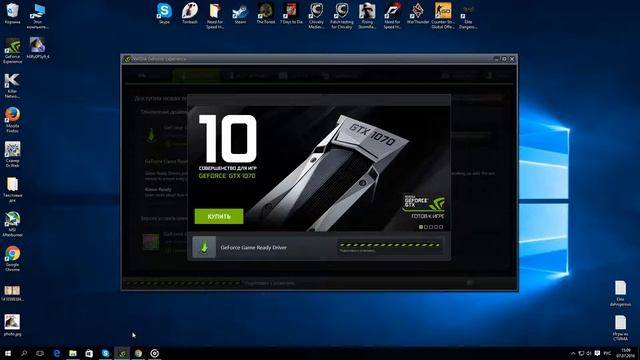
Task: Click the taskbar search magnifier
Action: [24, 353]
